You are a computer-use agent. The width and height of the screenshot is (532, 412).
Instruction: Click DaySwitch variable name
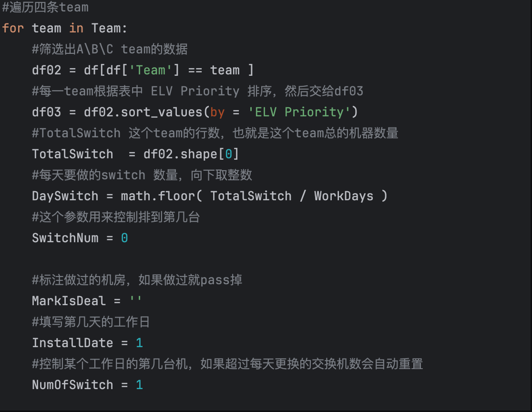(65, 196)
